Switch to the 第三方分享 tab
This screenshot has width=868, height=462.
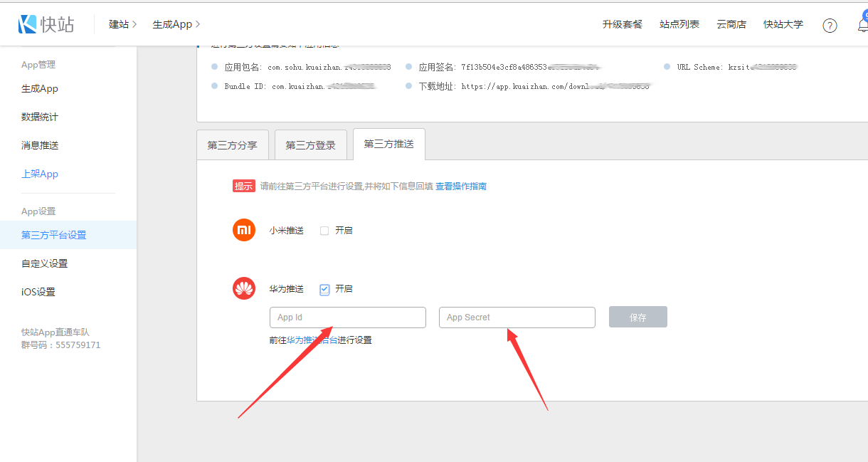(x=233, y=145)
